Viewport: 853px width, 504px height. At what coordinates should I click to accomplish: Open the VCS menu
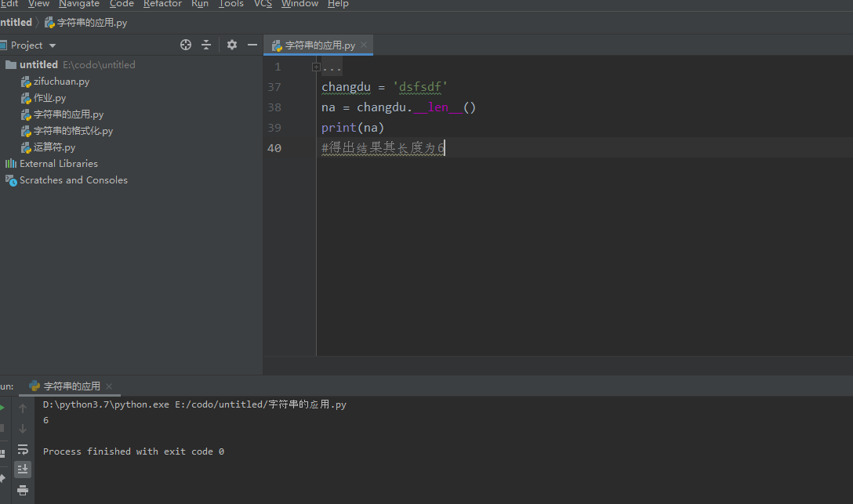pos(263,4)
